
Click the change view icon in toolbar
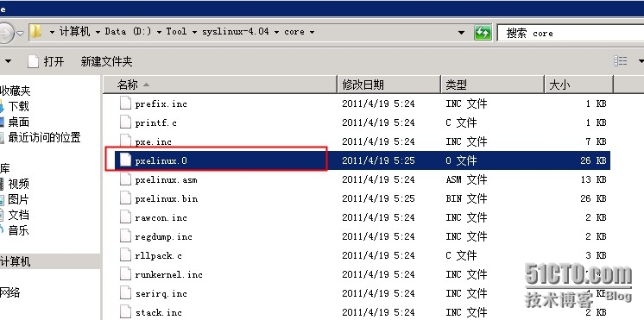[x=620, y=61]
